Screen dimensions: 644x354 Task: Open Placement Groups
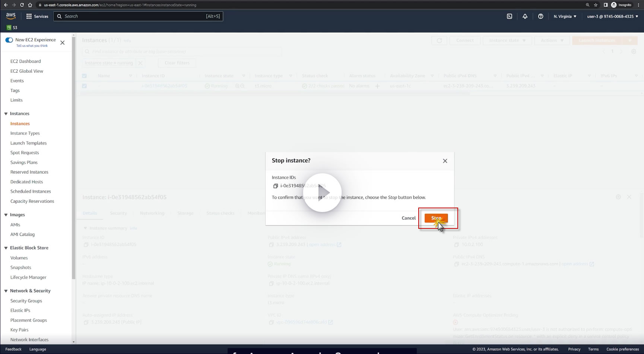29,320
